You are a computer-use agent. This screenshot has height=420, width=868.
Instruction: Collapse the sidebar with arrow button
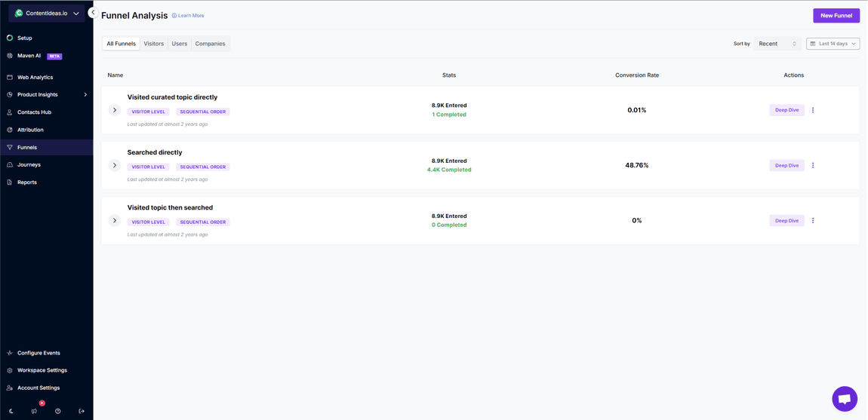click(x=92, y=13)
